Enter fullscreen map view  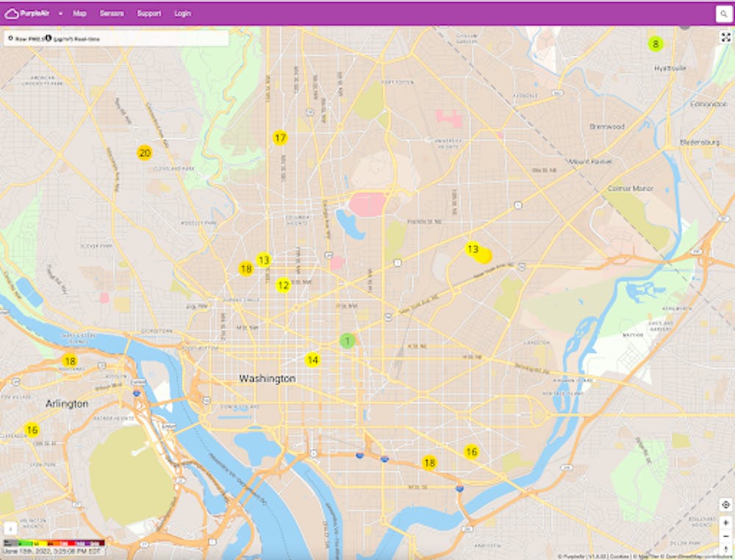725,37
